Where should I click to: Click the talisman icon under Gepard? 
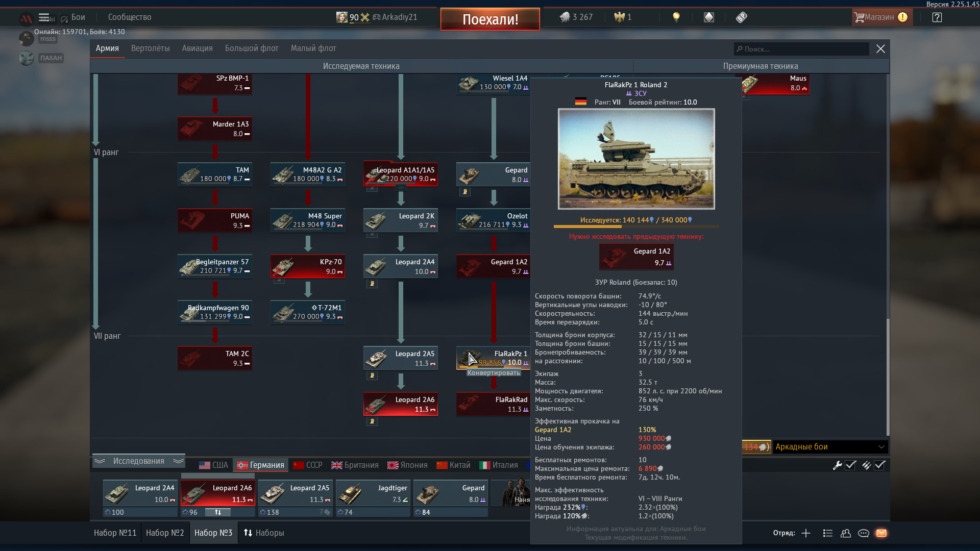point(465,192)
